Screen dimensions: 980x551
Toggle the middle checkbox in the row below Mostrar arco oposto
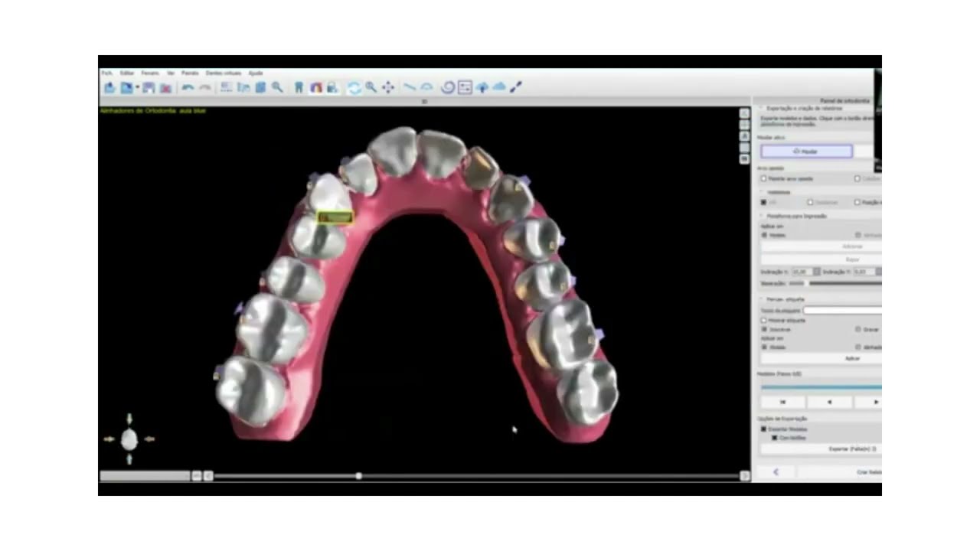810,202
